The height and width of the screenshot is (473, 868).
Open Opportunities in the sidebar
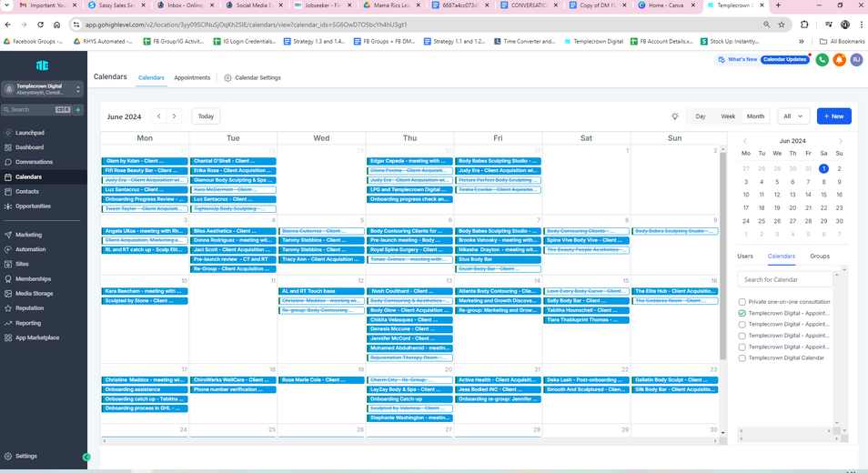point(33,206)
